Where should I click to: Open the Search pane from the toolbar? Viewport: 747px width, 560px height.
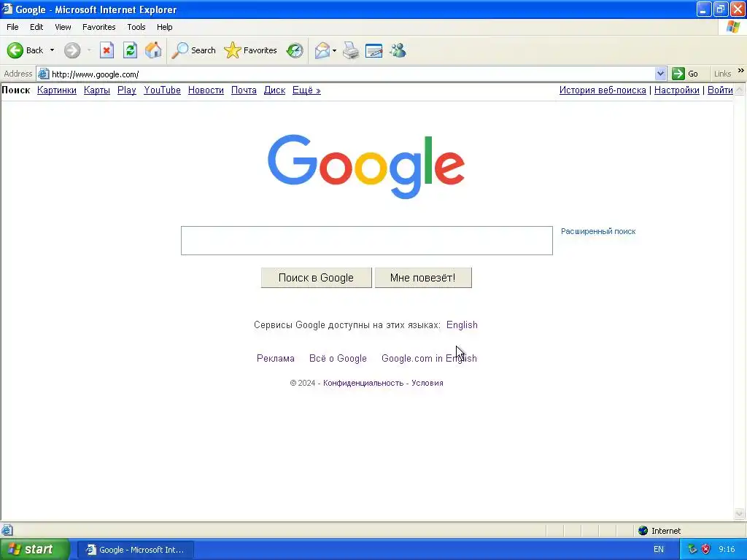(x=194, y=50)
